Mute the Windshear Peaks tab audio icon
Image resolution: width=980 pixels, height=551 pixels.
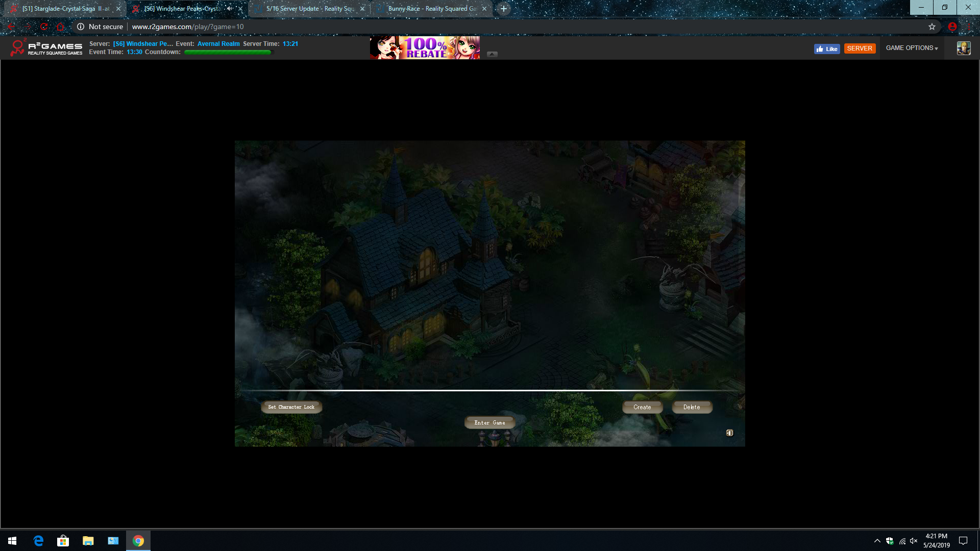pos(230,9)
